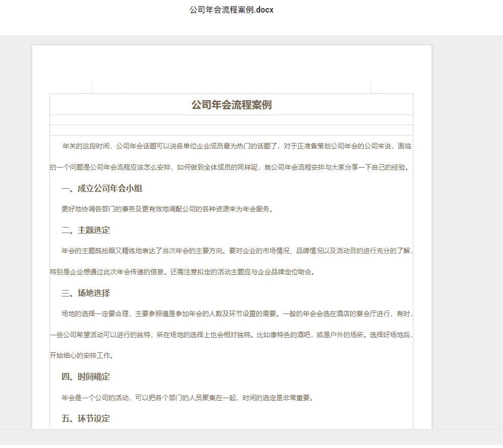Click the document title 公司年会流程案例
This screenshot has height=448, width=503.
[231, 105]
